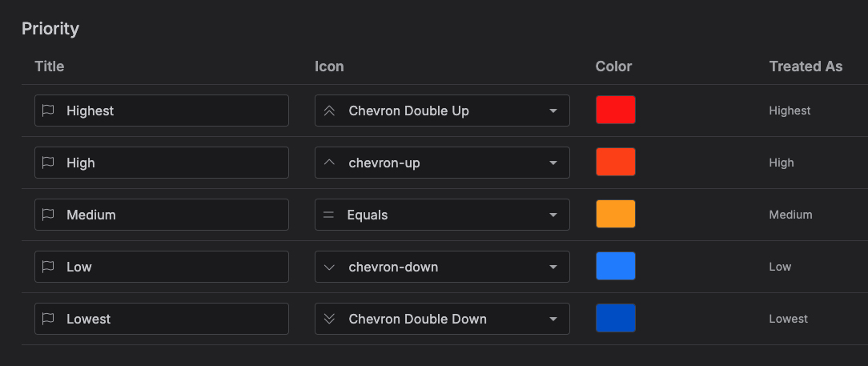Click the Treated As value Highest

point(790,111)
